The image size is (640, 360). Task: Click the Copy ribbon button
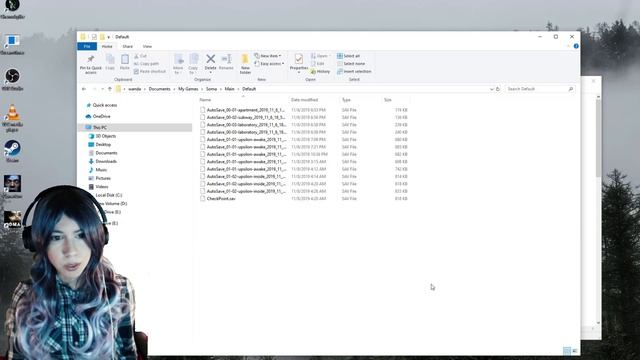[x=110, y=62]
